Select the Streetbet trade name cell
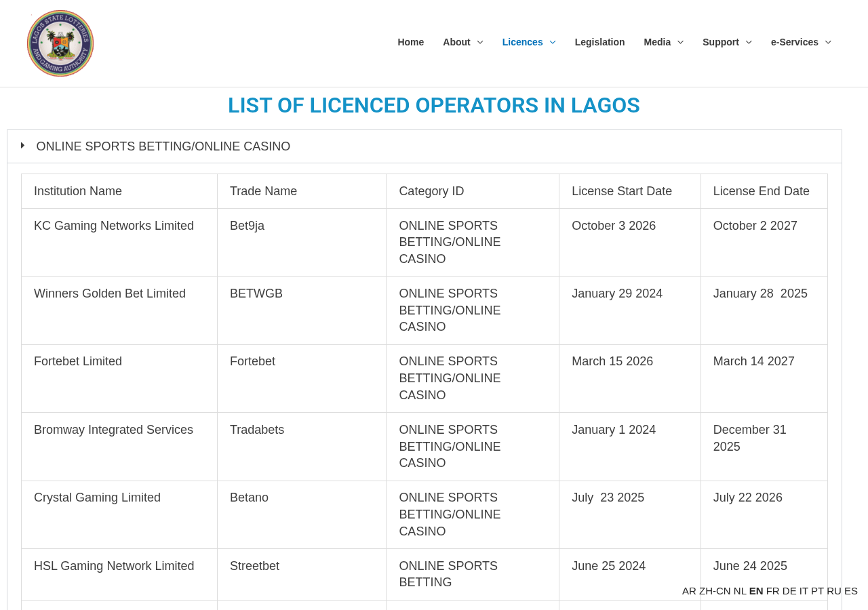The height and width of the screenshot is (610, 868). [302, 574]
